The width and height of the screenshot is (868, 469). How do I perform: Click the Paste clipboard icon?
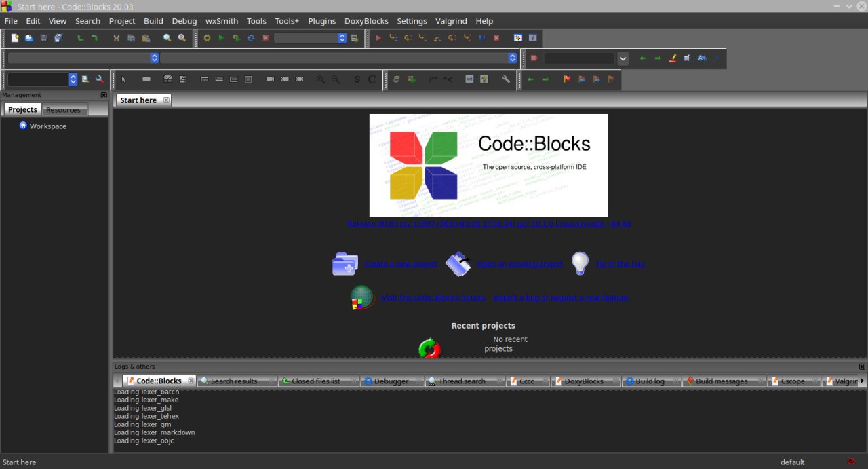(x=146, y=38)
